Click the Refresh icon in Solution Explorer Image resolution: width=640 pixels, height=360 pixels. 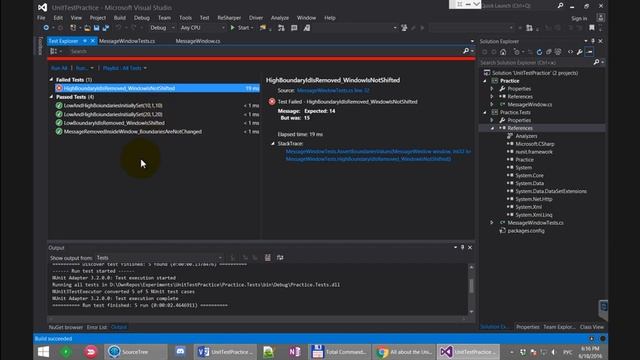[539, 52]
